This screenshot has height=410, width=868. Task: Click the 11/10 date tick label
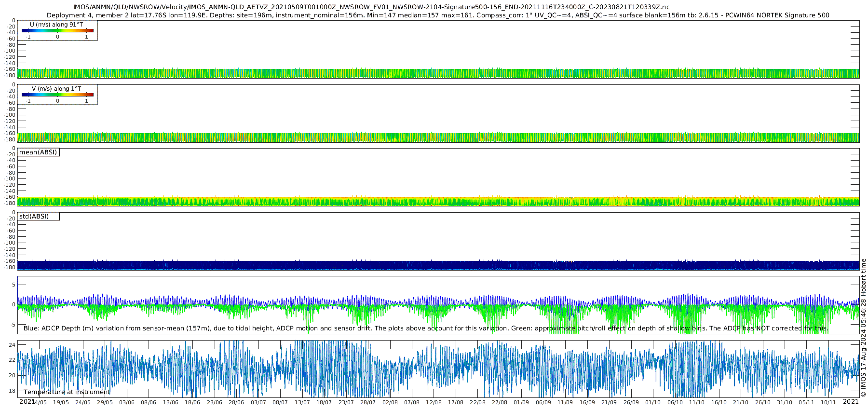pos(697,402)
